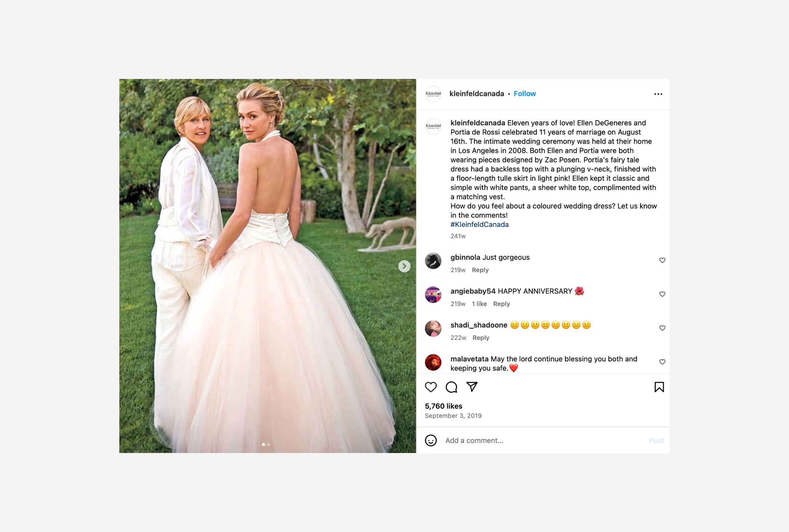Viewport: 789px width, 532px height.
Task: Save the post with the bookmark icon
Action: click(x=659, y=387)
